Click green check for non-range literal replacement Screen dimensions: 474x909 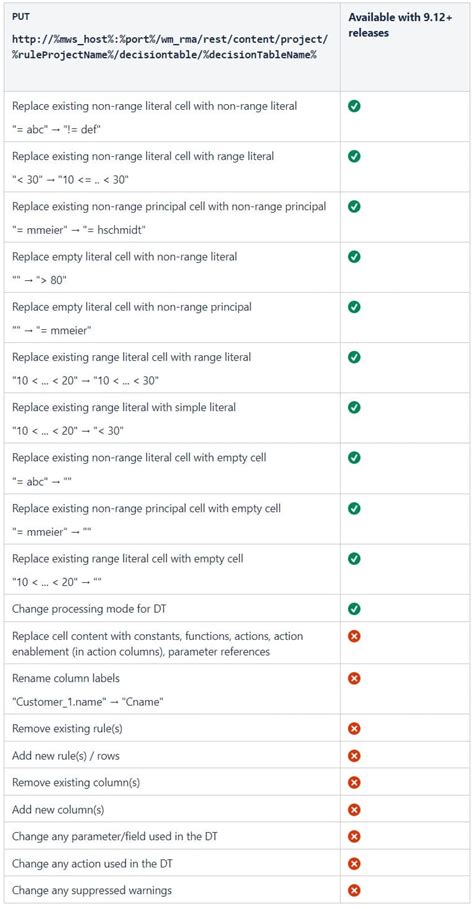[354, 106]
